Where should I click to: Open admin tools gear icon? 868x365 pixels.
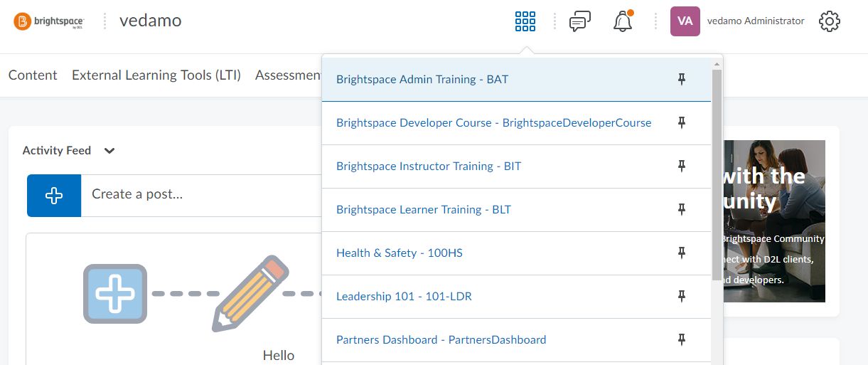[830, 21]
